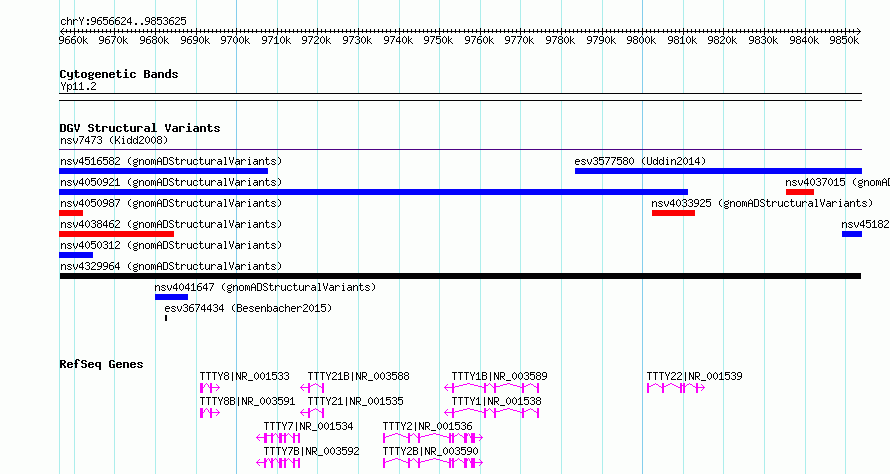Click the TTTY7B gene glyph
This screenshot has width=890, height=474.
[278, 463]
